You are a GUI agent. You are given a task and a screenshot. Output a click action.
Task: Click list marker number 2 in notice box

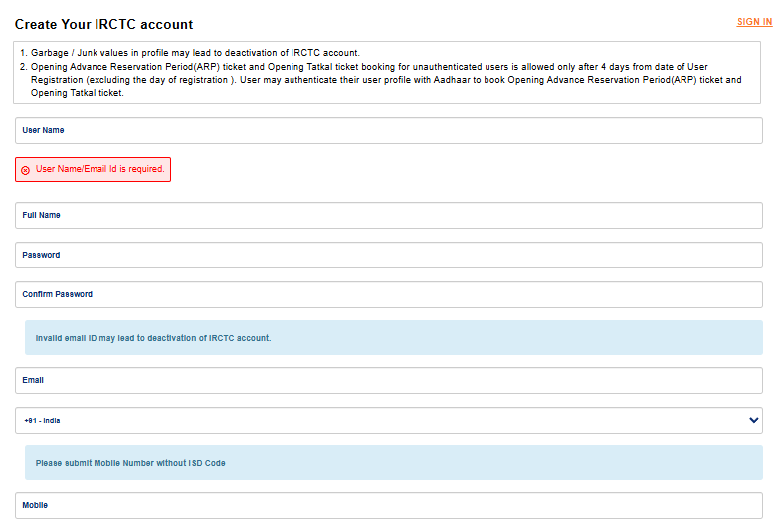tap(23, 67)
